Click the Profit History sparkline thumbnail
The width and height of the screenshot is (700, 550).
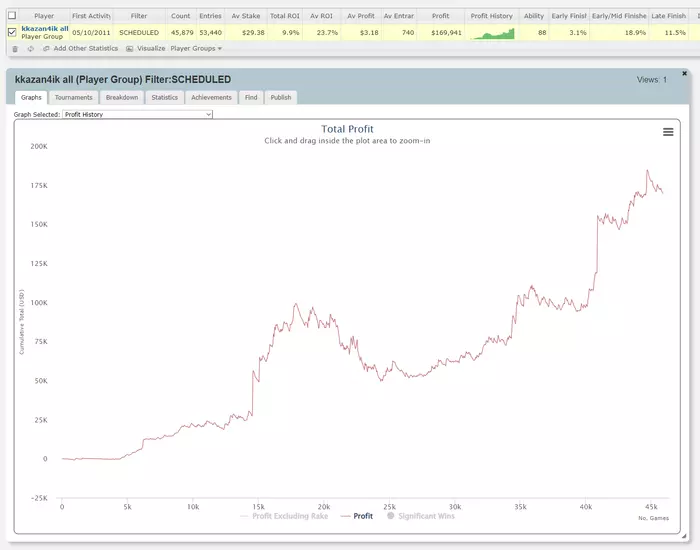click(x=493, y=33)
